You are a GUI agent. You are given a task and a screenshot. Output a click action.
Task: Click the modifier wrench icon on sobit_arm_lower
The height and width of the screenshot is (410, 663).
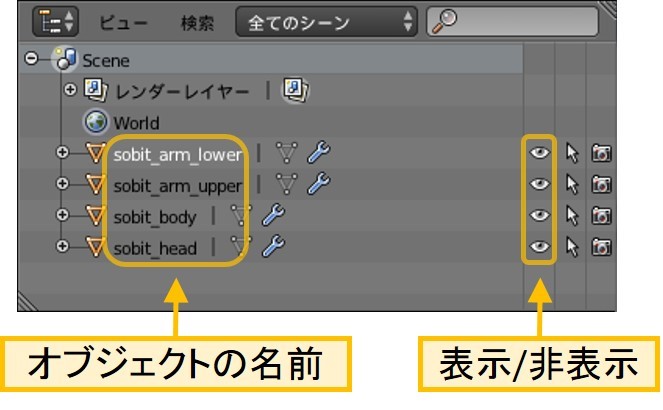pos(318,154)
